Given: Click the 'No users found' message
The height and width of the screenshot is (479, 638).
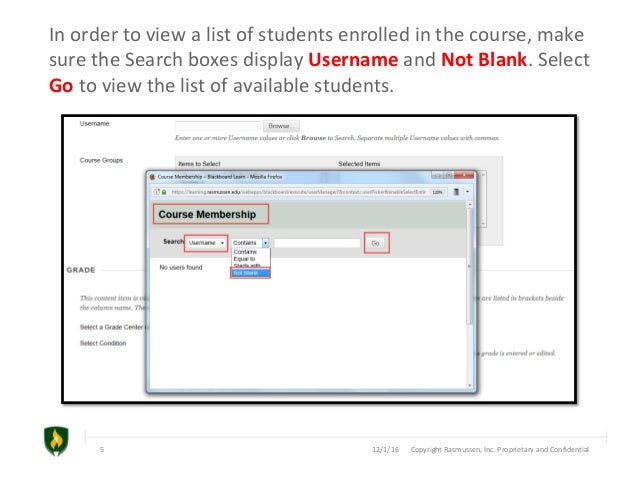Looking at the screenshot, I should (181, 267).
